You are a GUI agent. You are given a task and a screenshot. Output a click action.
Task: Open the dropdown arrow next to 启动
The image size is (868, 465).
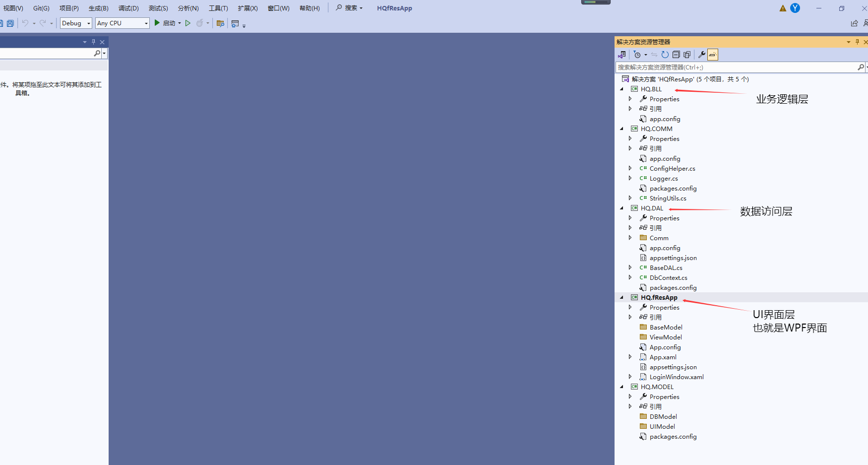tap(180, 23)
